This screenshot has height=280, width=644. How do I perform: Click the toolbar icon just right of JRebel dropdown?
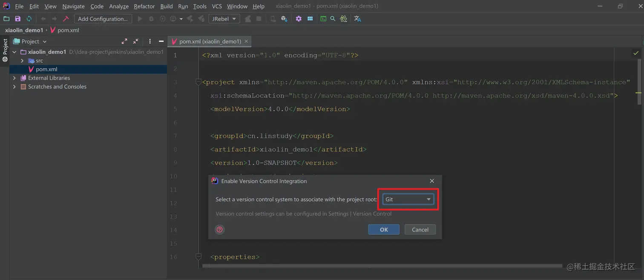[247, 19]
